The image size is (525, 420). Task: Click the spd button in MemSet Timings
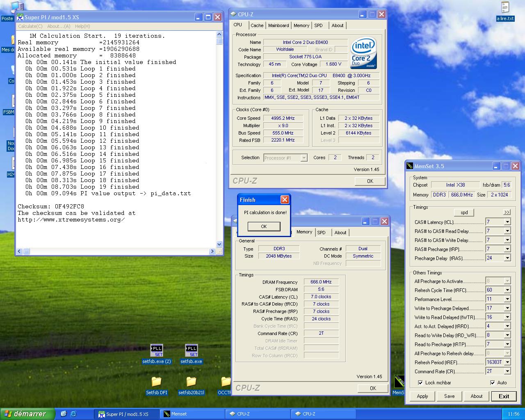point(464,212)
